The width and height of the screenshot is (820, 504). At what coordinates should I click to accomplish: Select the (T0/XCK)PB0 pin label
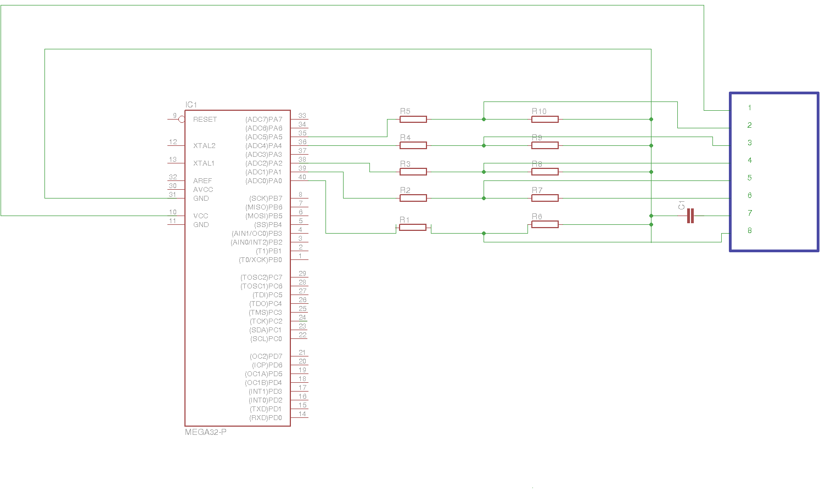pyautogui.click(x=260, y=260)
